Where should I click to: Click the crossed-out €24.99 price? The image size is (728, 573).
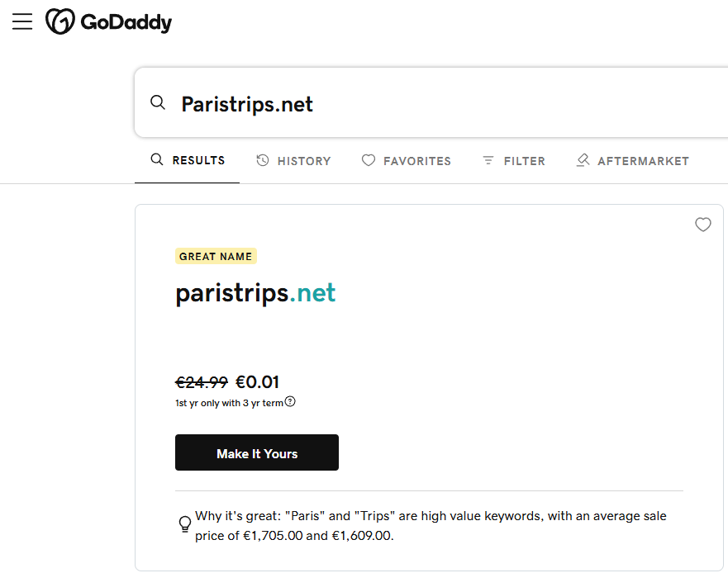[x=202, y=382]
